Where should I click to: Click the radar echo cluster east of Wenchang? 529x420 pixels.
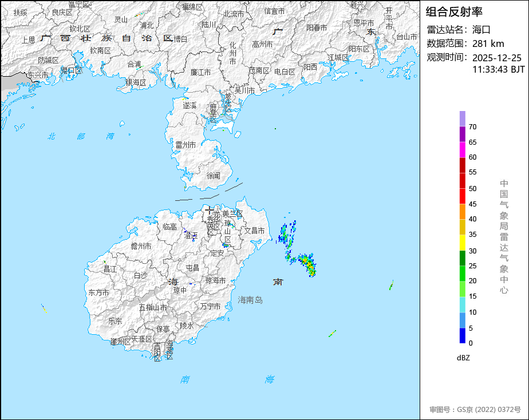tap(297, 249)
